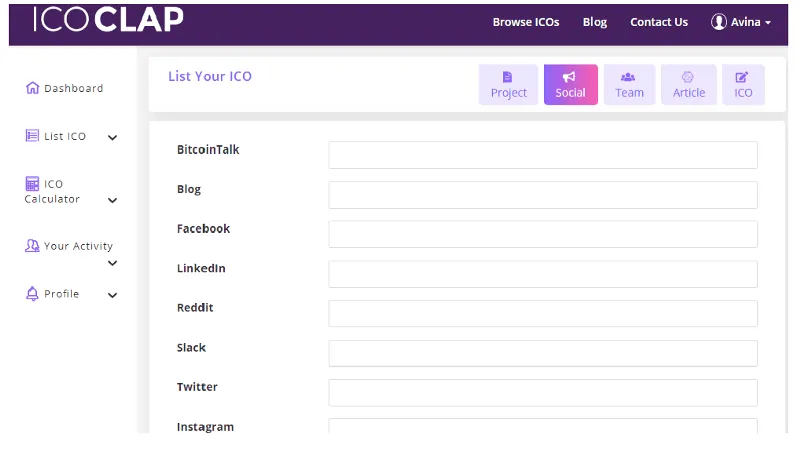The image size is (800, 455).
Task: Click the ICOCLAP logo
Action: click(108, 20)
